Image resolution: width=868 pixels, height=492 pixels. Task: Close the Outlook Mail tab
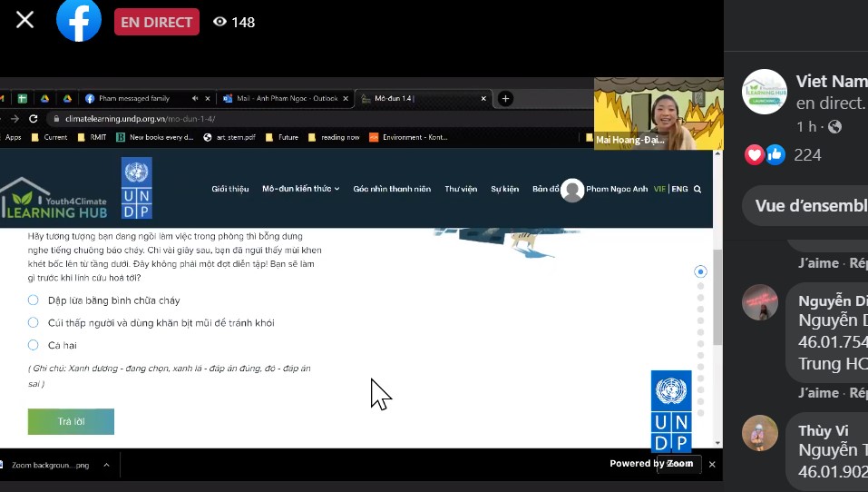click(346, 99)
